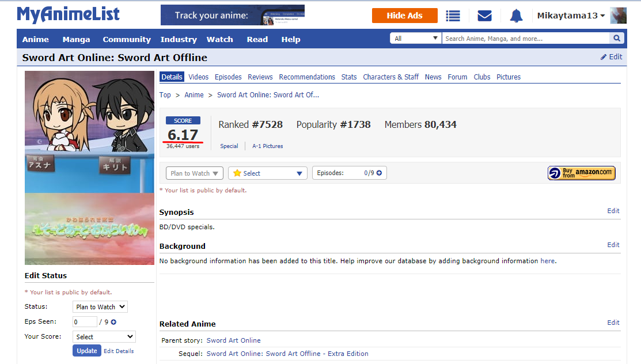The image size is (641, 364).
Task: Expand the star Select score dropdown
Action: pos(268,173)
